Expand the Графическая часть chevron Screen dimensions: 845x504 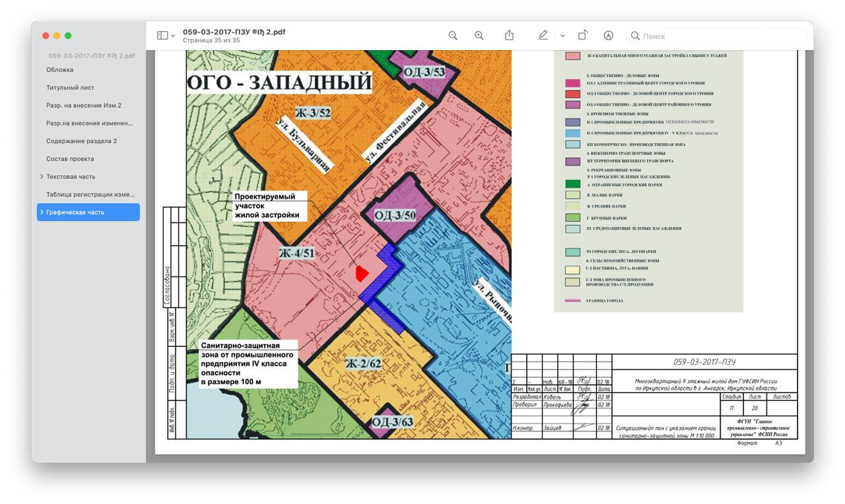click(42, 212)
